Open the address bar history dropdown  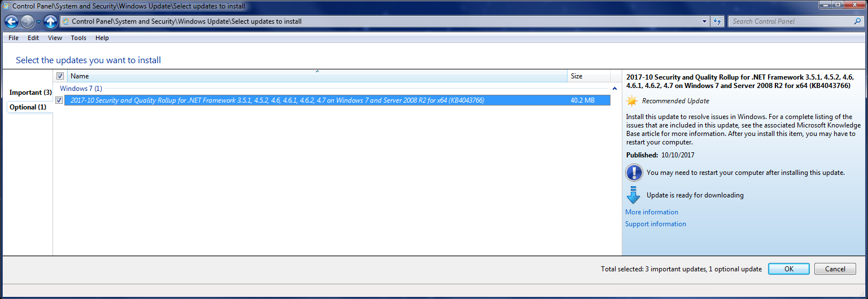pos(704,21)
